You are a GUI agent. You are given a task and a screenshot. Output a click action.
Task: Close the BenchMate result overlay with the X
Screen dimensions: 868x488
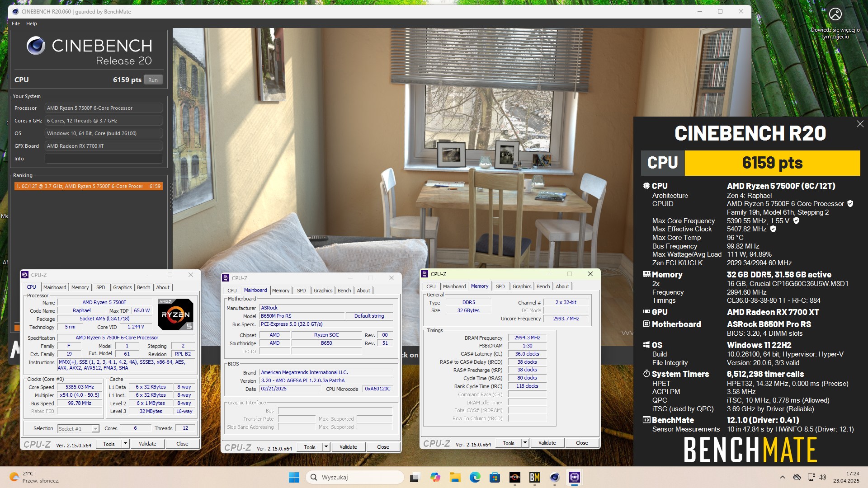[x=860, y=124]
